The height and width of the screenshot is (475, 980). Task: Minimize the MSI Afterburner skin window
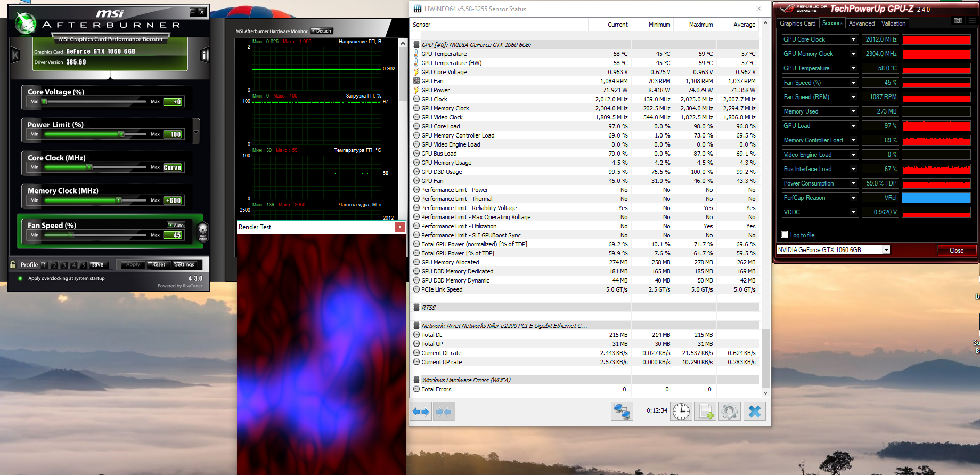pos(193,12)
